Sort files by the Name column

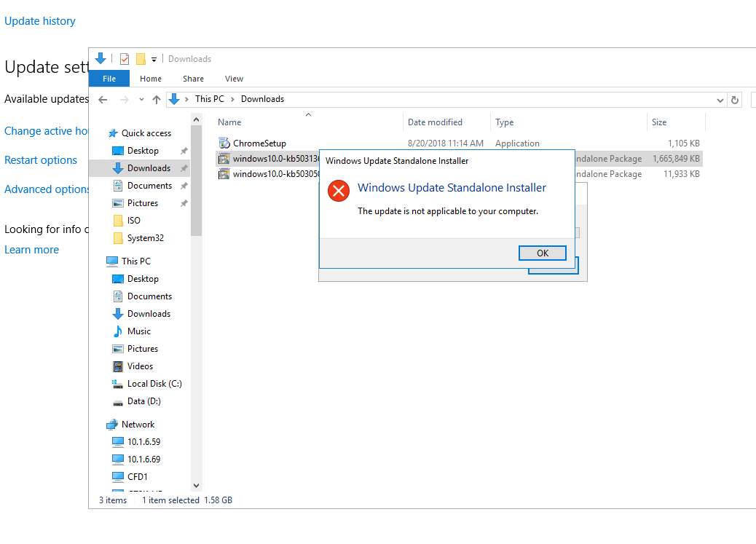click(x=229, y=122)
